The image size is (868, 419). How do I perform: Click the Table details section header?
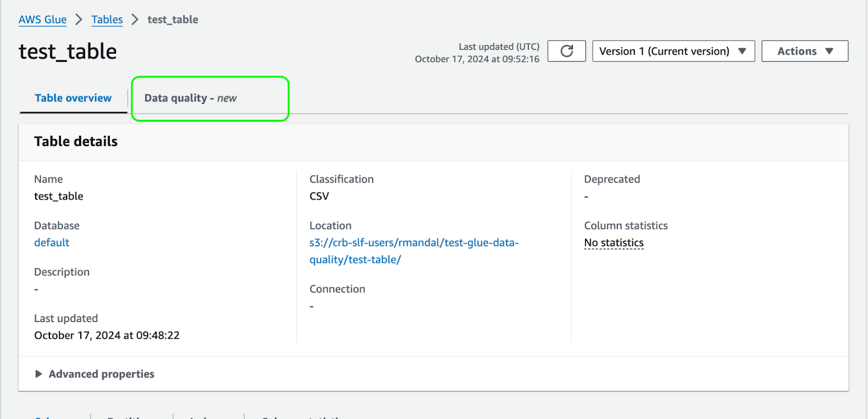(76, 141)
